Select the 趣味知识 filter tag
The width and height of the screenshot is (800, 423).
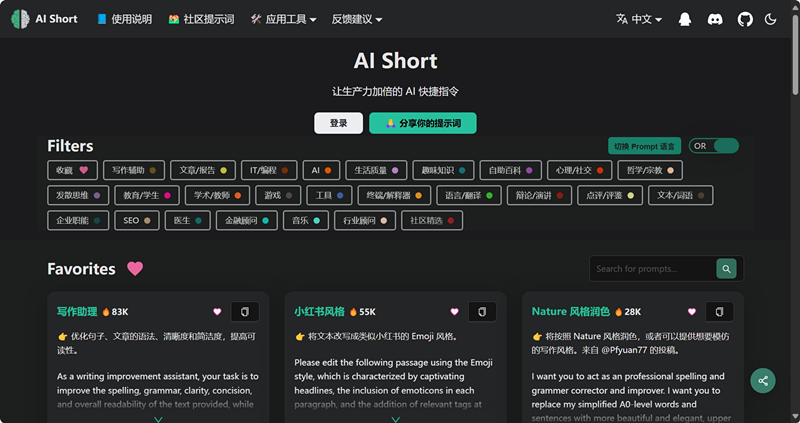point(443,170)
